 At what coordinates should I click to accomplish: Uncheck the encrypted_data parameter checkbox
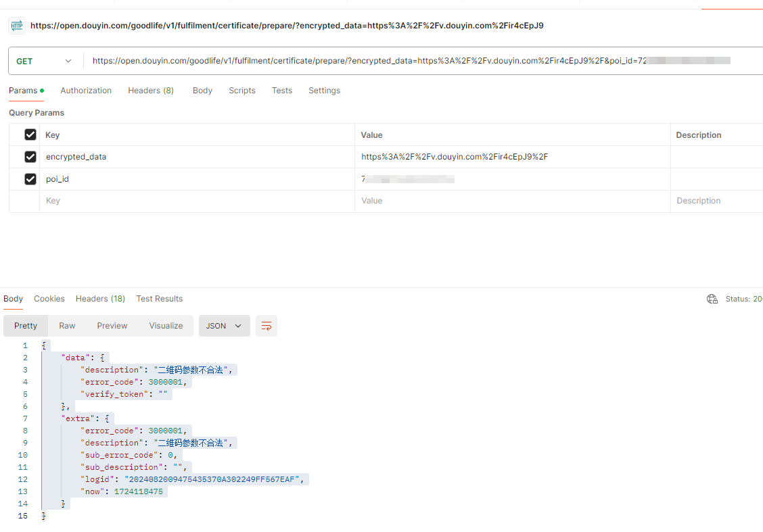coord(30,157)
